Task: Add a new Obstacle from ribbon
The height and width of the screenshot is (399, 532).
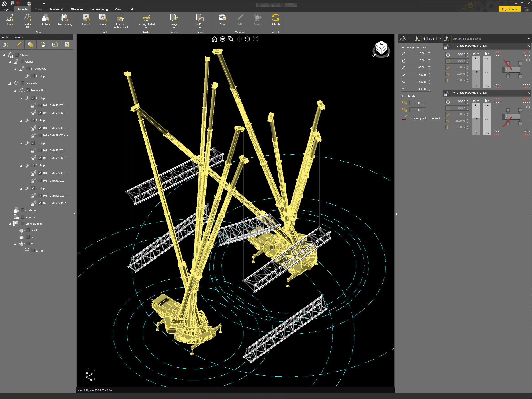Action: (45, 18)
